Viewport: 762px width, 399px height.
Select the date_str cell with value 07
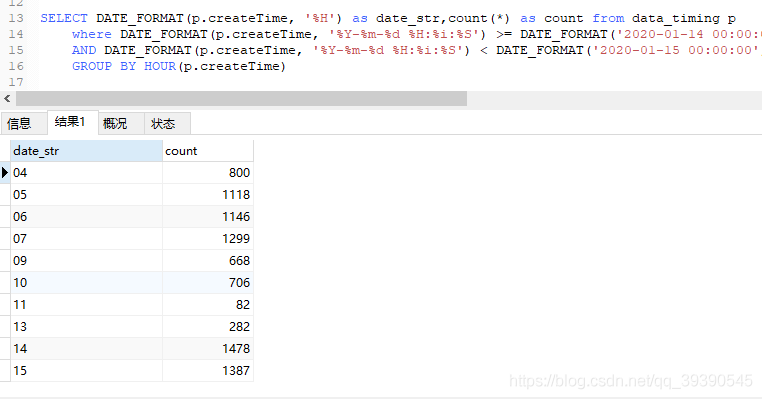[x=87, y=239]
